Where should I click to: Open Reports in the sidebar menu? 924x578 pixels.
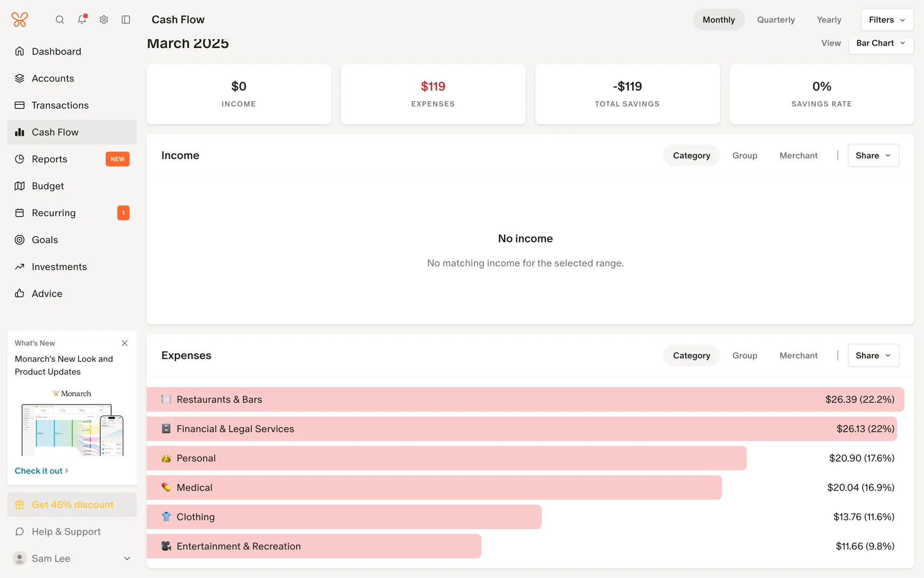pyautogui.click(x=50, y=159)
